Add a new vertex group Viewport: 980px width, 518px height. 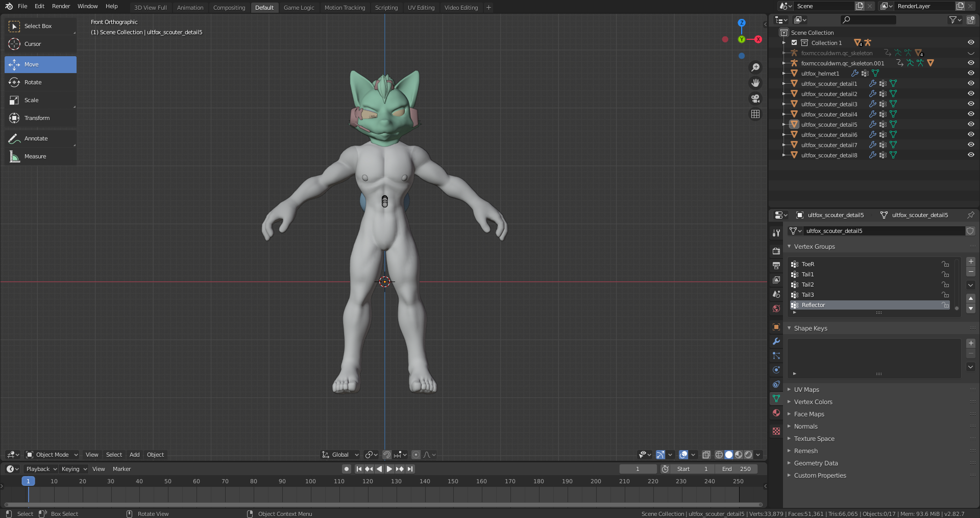[x=971, y=262]
